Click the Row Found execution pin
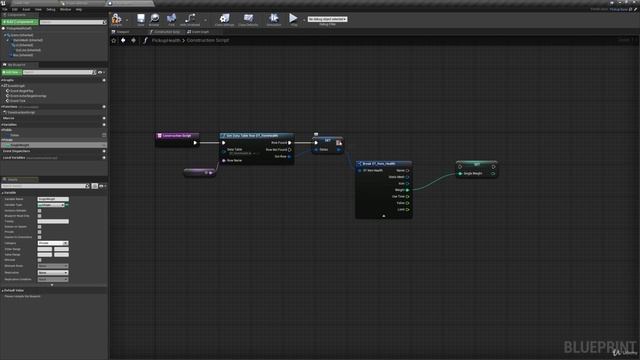This screenshot has width=640, height=360. coord(290,143)
